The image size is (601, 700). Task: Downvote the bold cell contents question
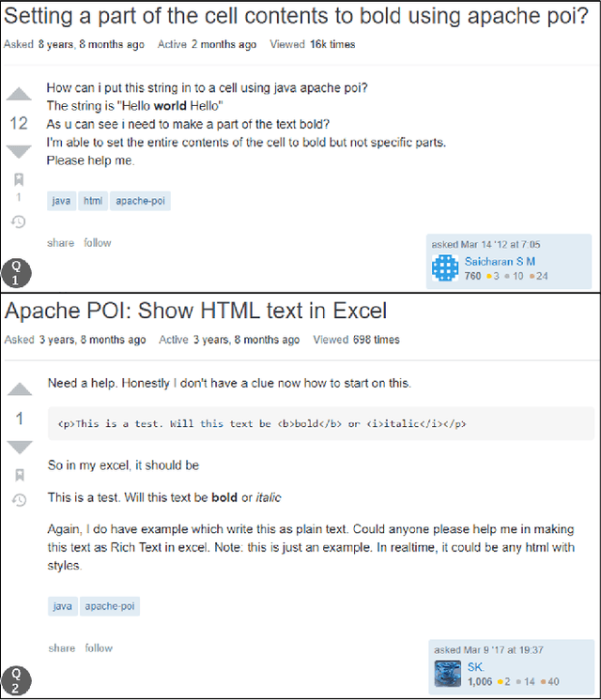(19, 150)
